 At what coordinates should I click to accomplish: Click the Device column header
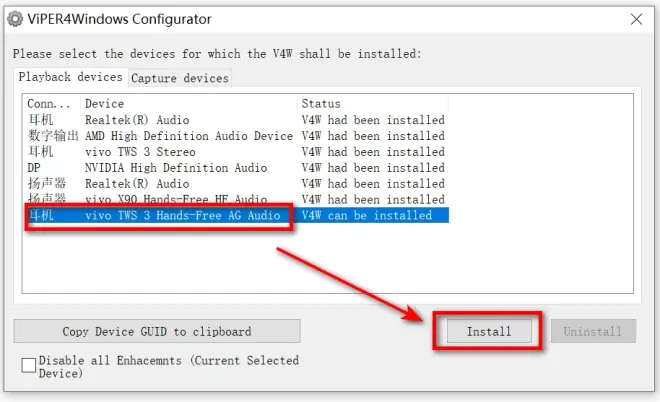pyautogui.click(x=189, y=104)
